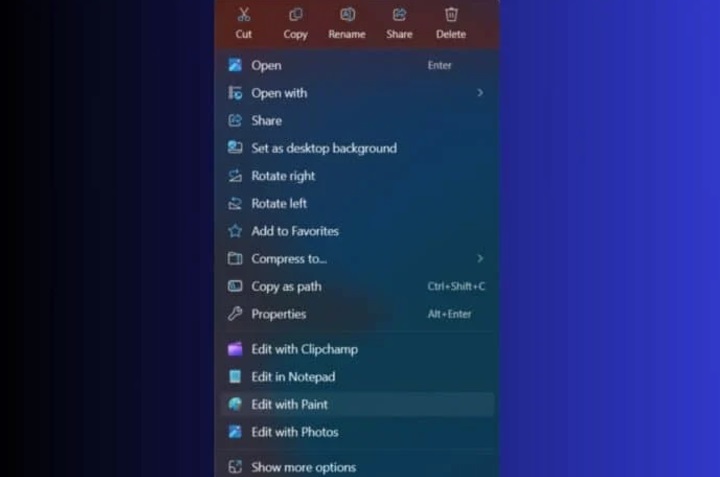
Task: Click the Clipchamp icon
Action: coord(235,349)
